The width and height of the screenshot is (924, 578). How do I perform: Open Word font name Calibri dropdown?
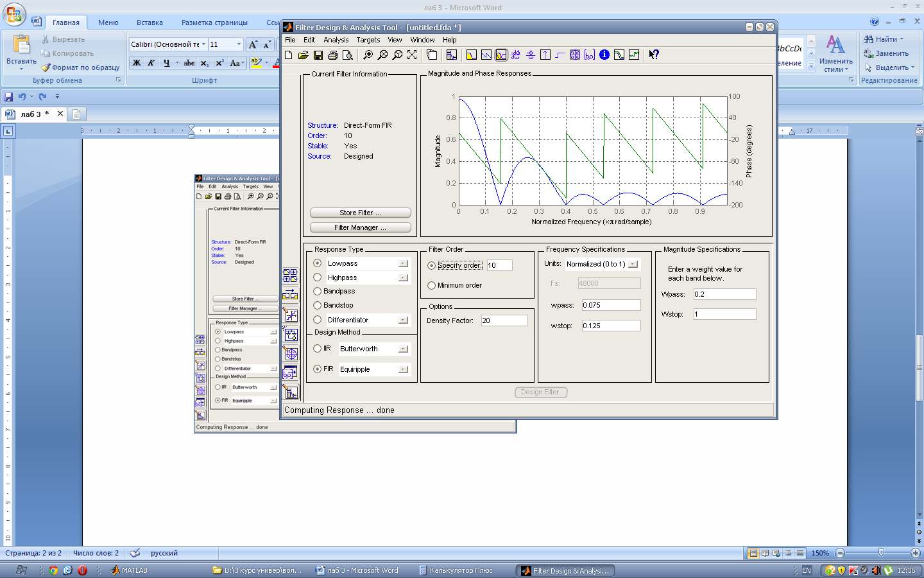(x=204, y=44)
